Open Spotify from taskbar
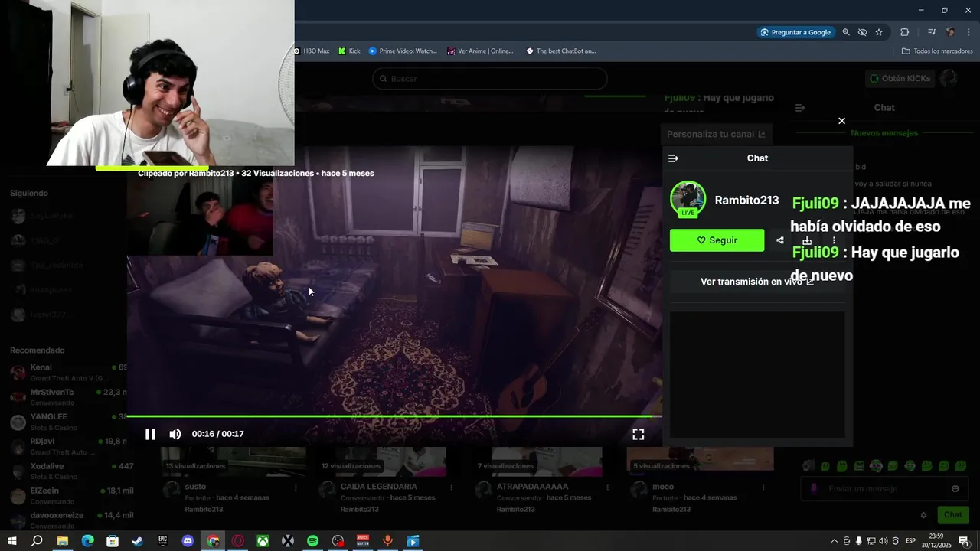This screenshot has height=551, width=980. coord(312,541)
